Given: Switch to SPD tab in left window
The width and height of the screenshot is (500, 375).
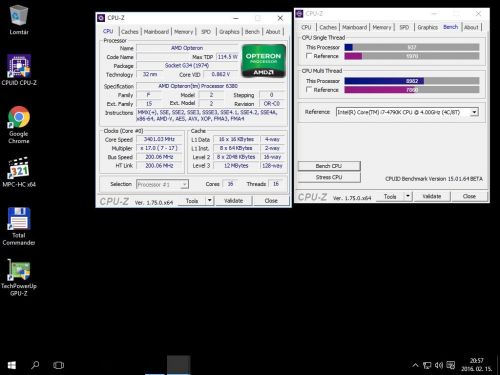Looking at the screenshot, I should point(206,32).
